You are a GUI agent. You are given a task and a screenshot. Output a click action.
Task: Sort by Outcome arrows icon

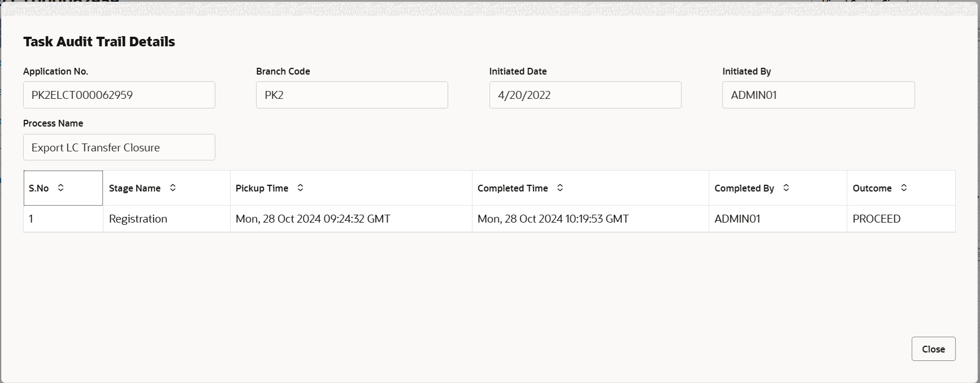(x=904, y=188)
